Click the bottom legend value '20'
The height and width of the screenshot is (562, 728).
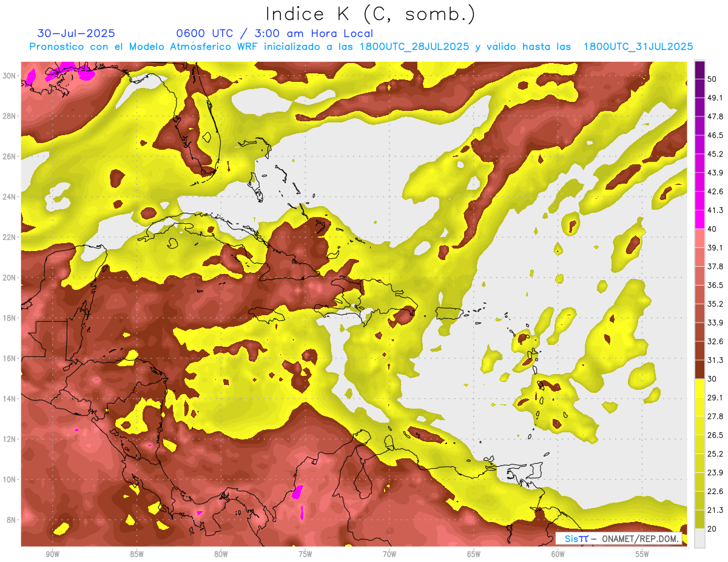tap(713, 528)
